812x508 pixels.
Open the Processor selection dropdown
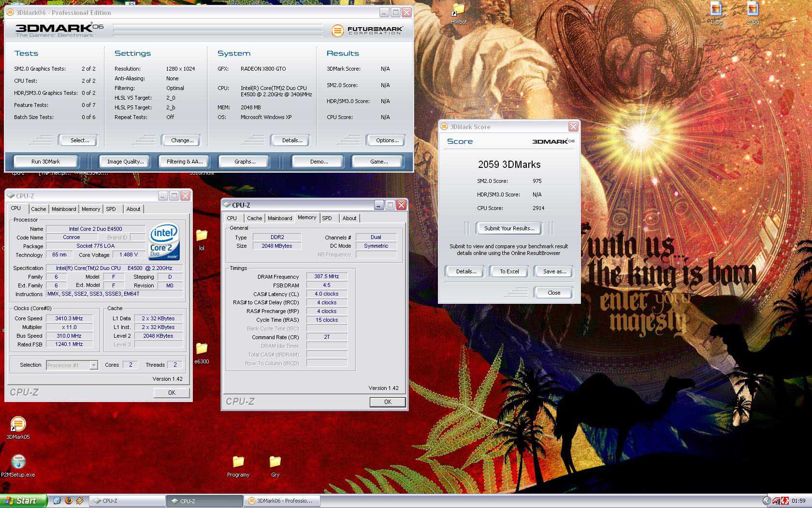coord(72,365)
